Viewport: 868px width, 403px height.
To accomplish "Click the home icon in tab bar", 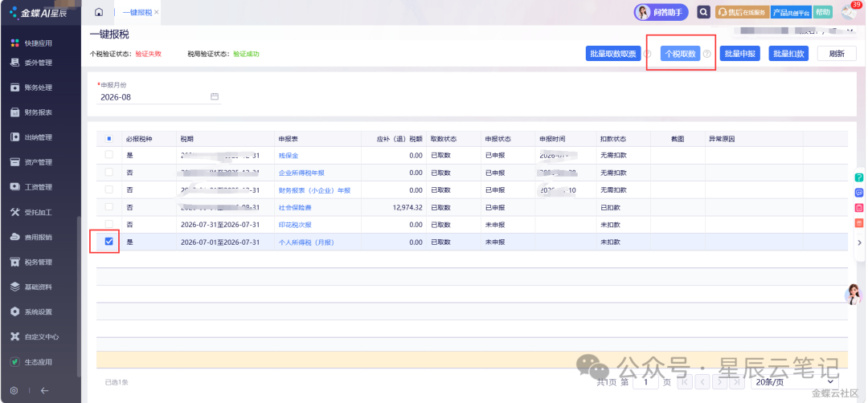I will [99, 12].
